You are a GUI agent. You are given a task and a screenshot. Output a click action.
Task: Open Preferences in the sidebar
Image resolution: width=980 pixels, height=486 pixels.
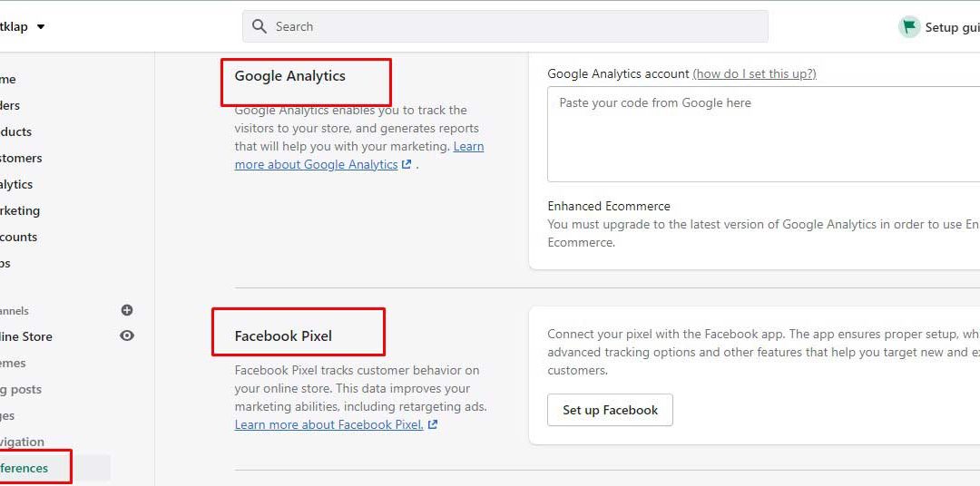pyautogui.click(x=24, y=468)
